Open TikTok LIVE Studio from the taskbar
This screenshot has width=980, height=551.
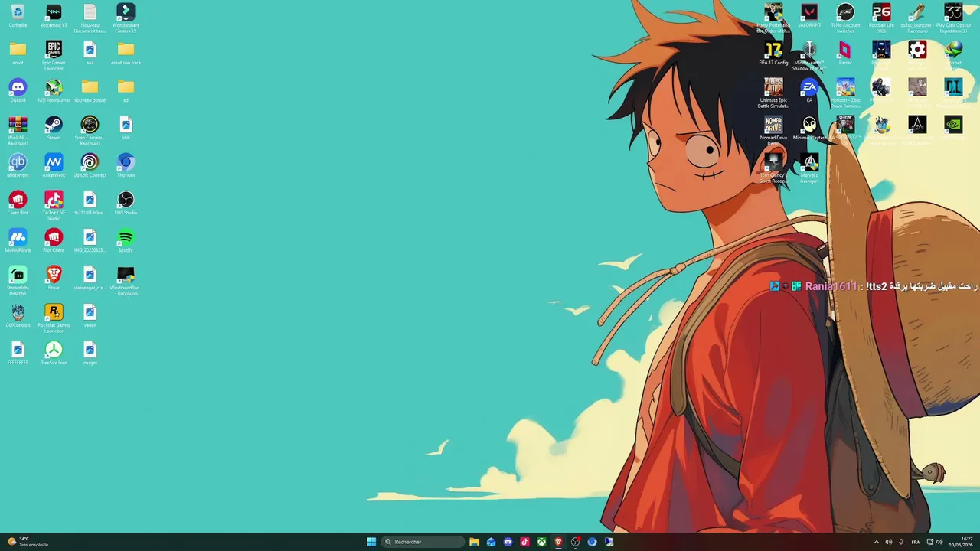coord(524,542)
